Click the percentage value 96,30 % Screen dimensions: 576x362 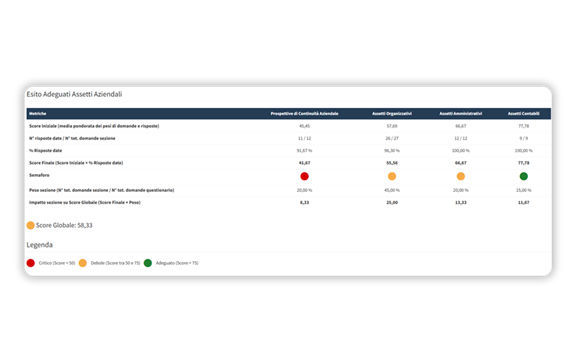click(x=392, y=150)
